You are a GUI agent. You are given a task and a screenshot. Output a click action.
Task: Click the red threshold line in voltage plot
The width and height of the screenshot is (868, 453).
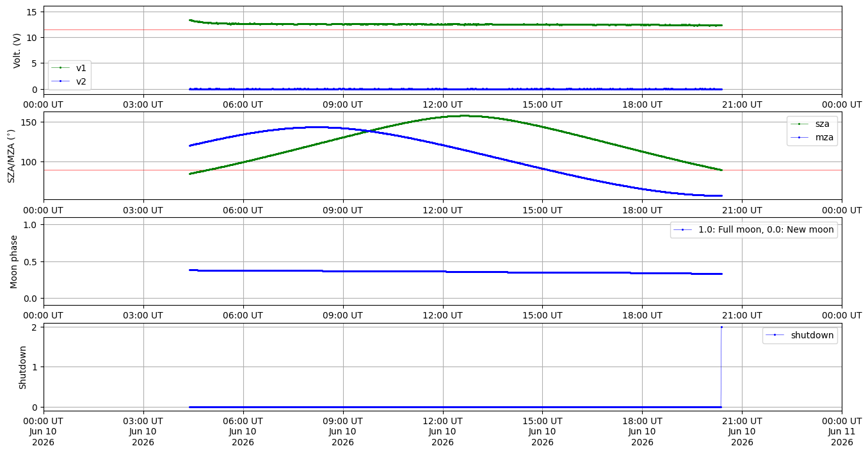(x=442, y=29)
